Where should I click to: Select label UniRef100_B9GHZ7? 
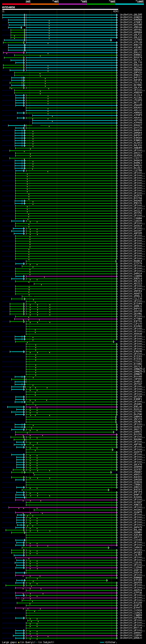(131, 125)
